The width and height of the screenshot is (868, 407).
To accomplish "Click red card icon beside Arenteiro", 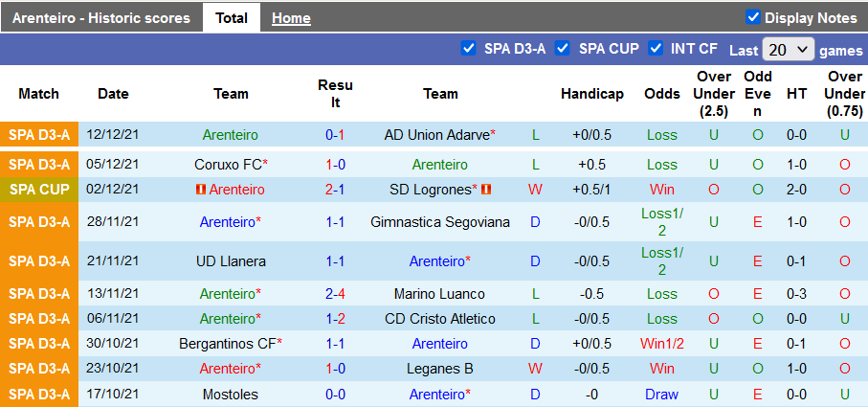I will (x=201, y=190).
